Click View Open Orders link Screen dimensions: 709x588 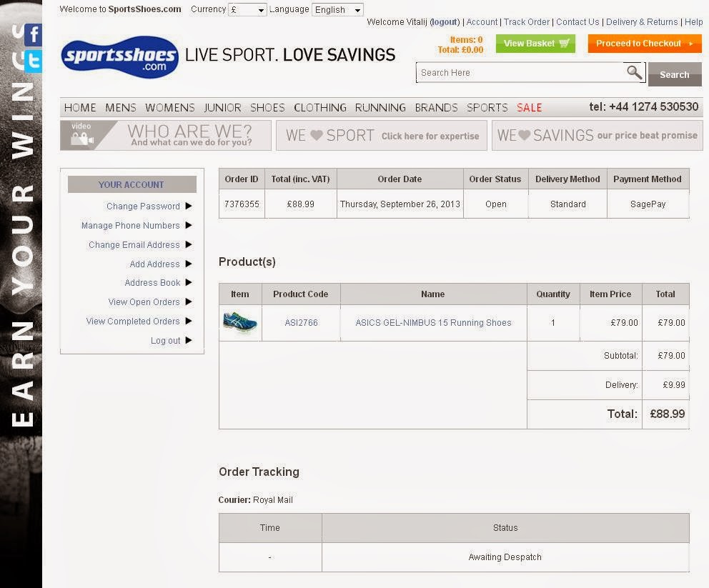pyautogui.click(x=144, y=302)
